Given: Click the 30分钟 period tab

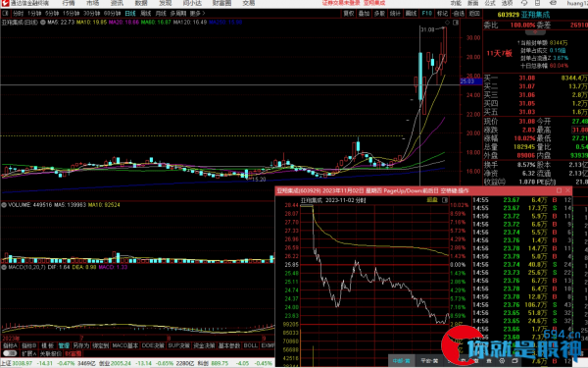Looking at the screenshot, I should pyautogui.click(x=91, y=13).
